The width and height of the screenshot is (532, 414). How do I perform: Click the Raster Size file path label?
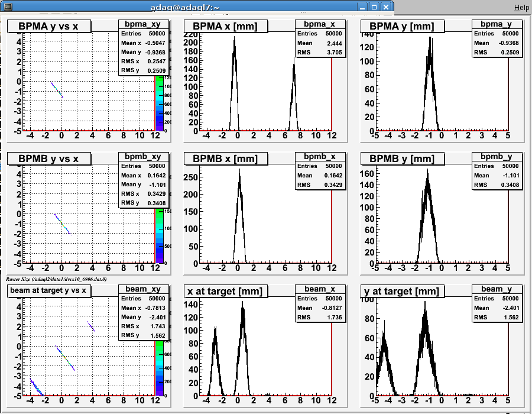(x=56, y=279)
